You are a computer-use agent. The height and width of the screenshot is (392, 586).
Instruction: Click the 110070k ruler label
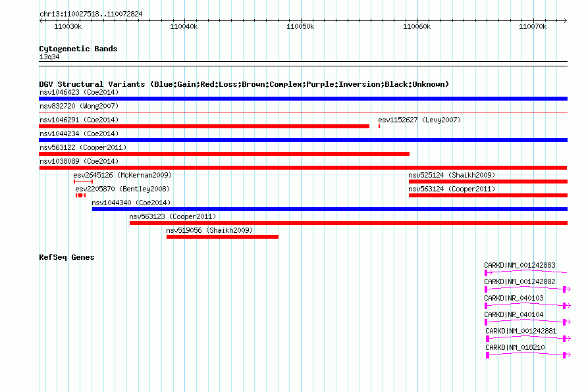tap(533, 27)
